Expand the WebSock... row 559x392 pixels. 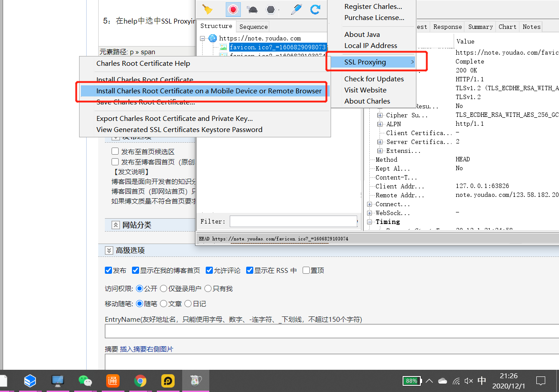pos(369,213)
